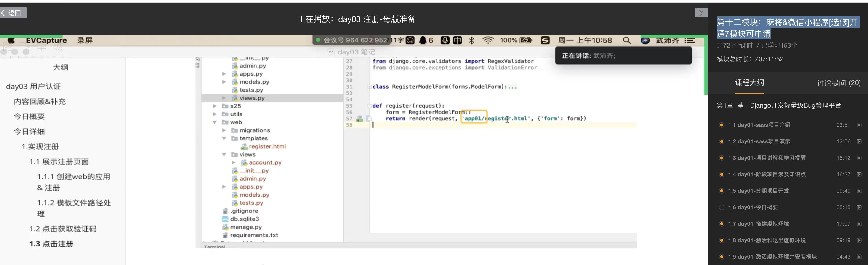The image size is (868, 265).
Task: Click play icon for lesson 1.9 激活虚拟环境并安装模块
Action: tap(859, 257)
